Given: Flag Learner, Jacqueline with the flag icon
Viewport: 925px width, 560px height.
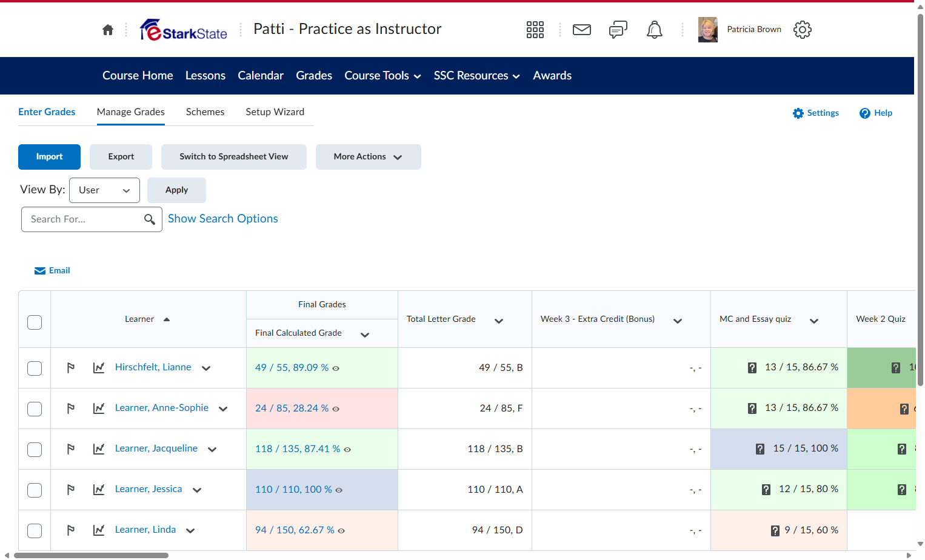Looking at the screenshot, I should click(x=71, y=449).
